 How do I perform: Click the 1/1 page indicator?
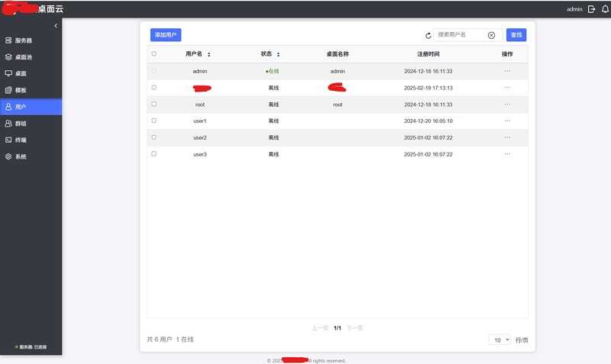tap(338, 328)
